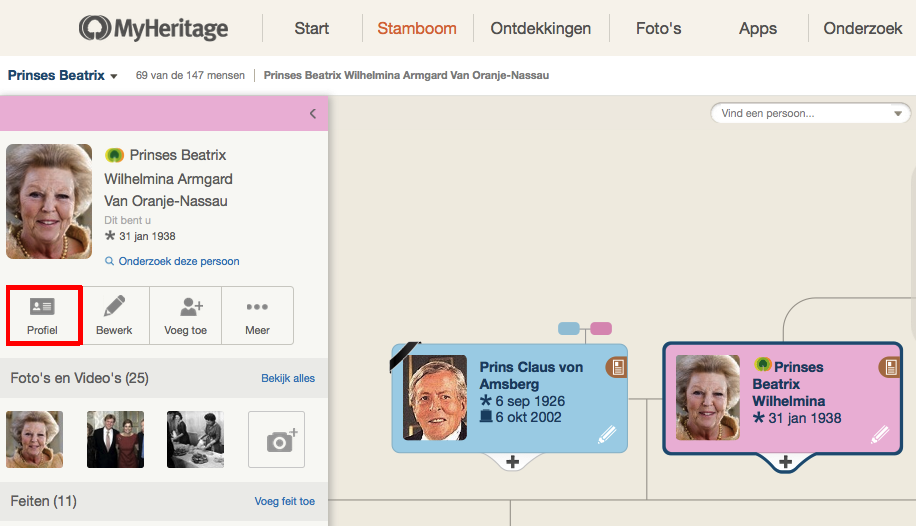
Task: Open the Profiel card icon
Action: tap(42, 307)
